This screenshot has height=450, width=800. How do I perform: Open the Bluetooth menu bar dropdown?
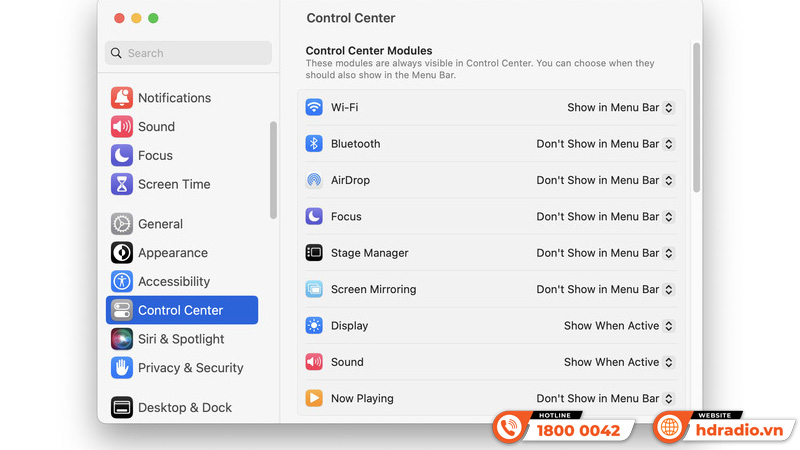click(x=605, y=144)
